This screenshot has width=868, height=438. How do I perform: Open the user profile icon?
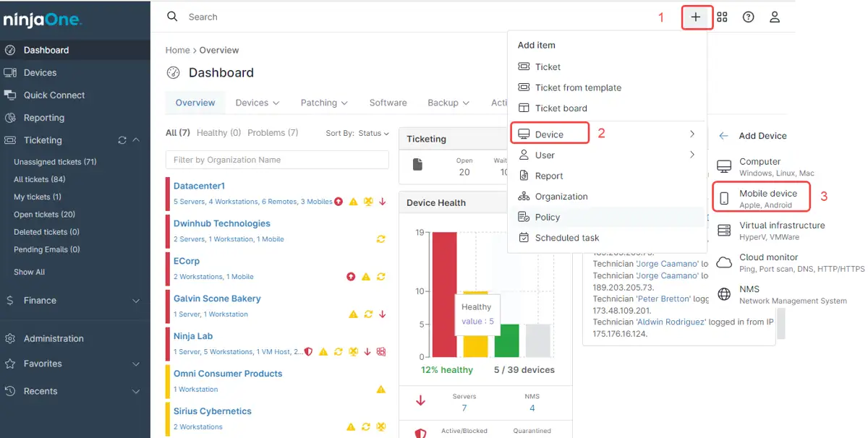775,17
